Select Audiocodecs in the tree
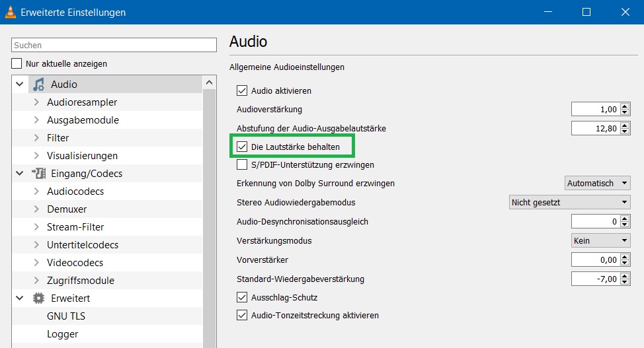The height and width of the screenshot is (348, 644). 75,191
